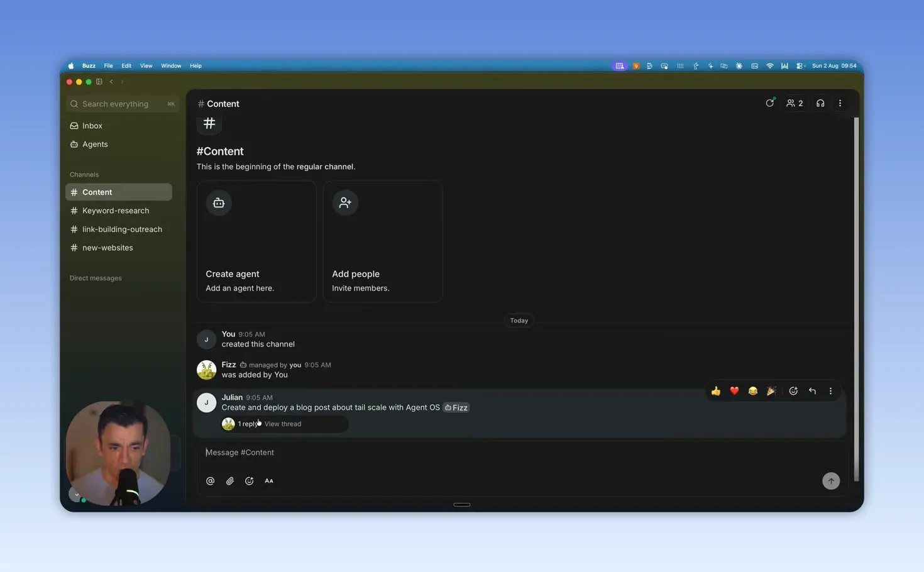React with party popper emoji
Viewport: 924px width, 572px height.
(771, 391)
